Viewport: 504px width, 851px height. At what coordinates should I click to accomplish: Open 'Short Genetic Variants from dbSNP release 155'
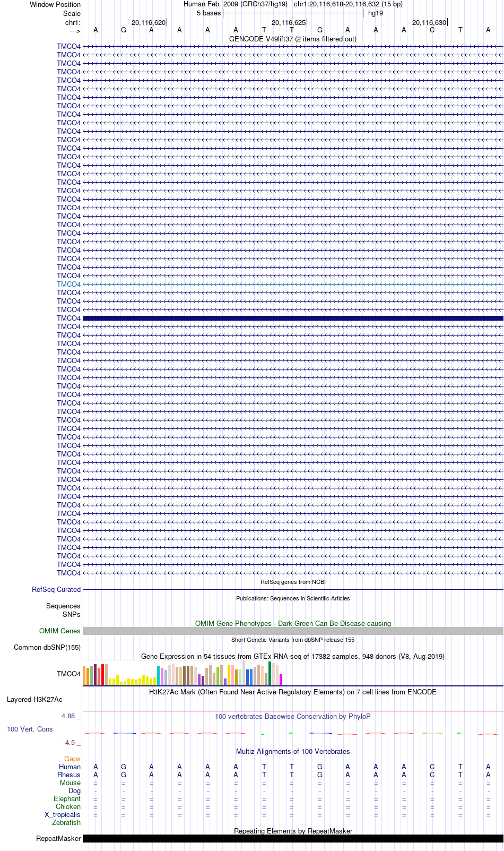coord(293,640)
